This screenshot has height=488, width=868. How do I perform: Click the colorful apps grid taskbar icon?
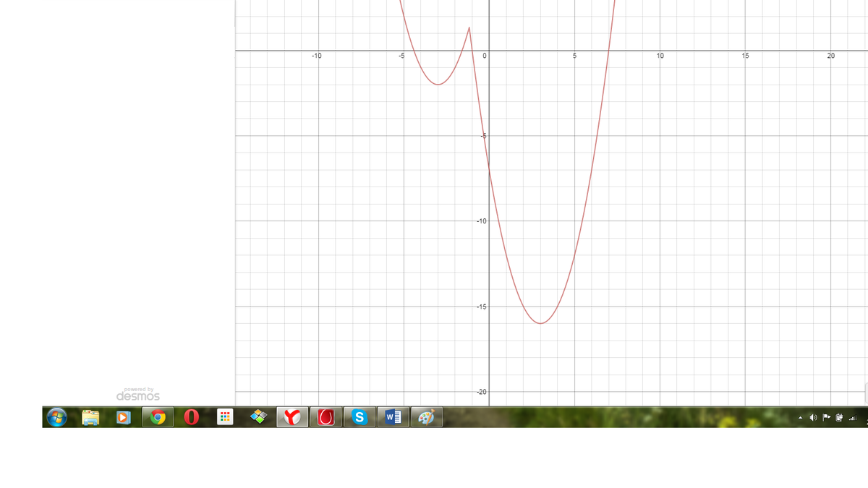pyautogui.click(x=225, y=417)
